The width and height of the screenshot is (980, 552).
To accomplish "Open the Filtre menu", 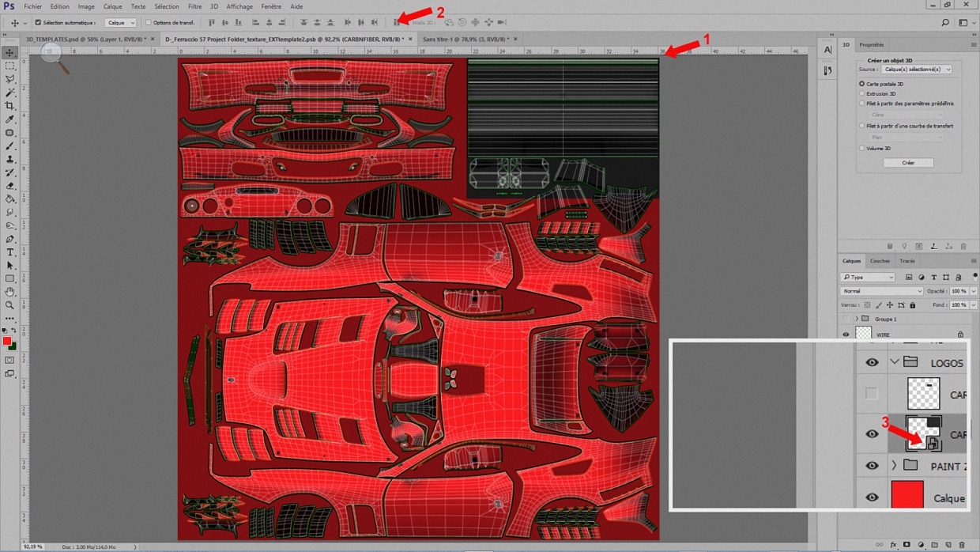I will click(194, 6).
